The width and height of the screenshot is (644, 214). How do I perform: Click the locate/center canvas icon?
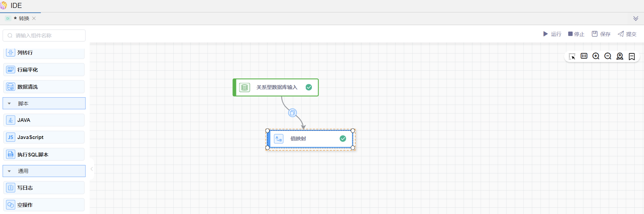click(620, 56)
